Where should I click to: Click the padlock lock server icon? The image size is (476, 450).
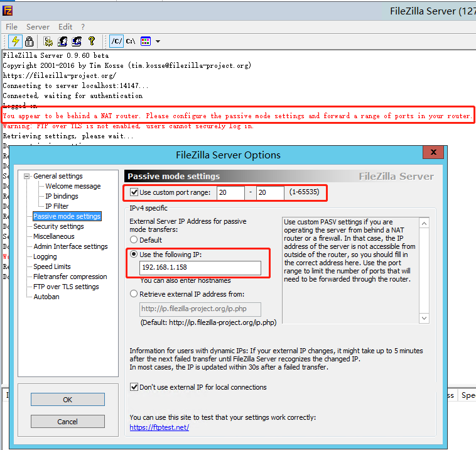[x=29, y=41]
